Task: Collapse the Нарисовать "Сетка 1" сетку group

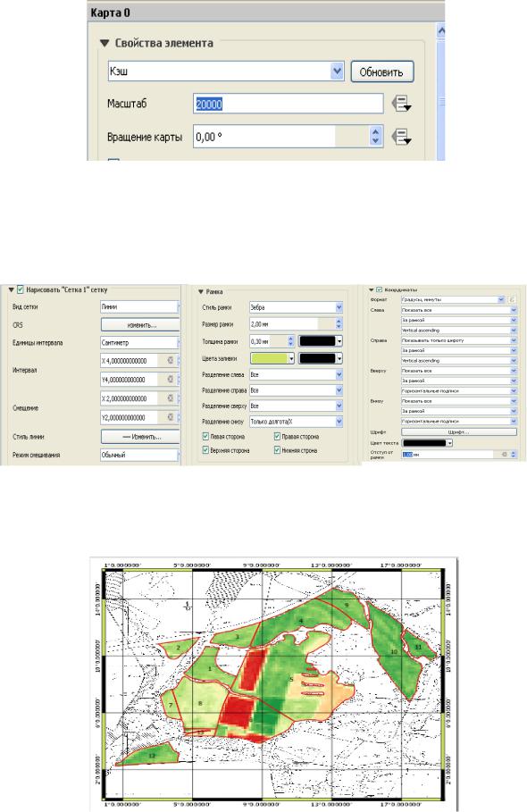Action: point(12,290)
